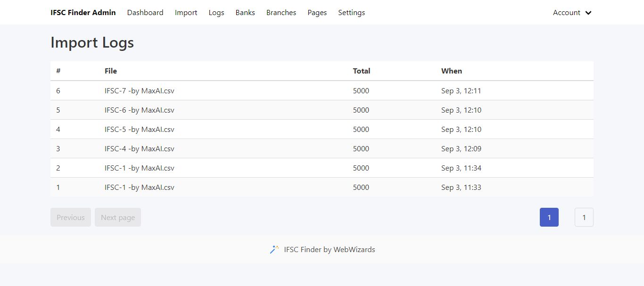
Task: Select Pages in the navigation bar
Action: point(317,13)
